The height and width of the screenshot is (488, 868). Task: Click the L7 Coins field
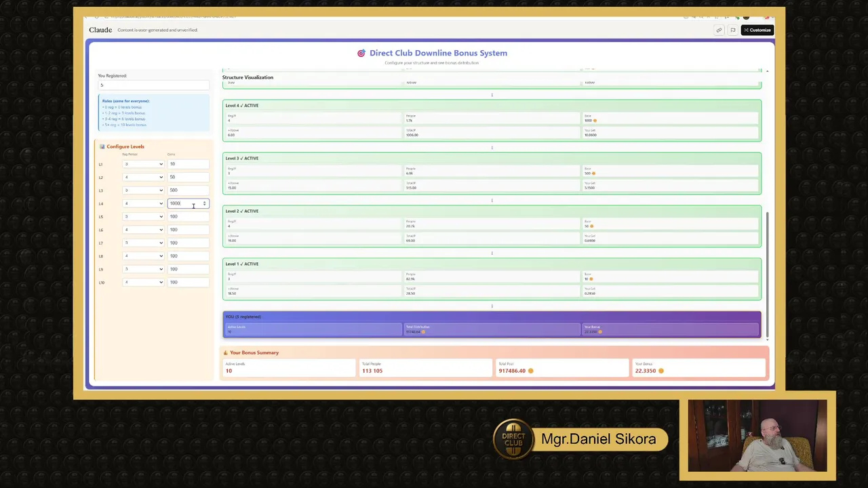(188, 243)
